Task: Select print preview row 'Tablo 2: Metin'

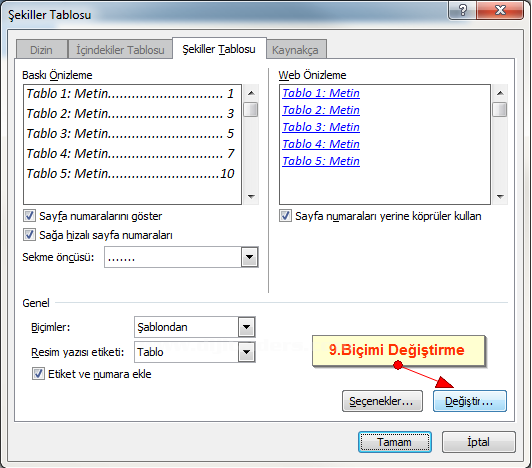Action: point(131,114)
